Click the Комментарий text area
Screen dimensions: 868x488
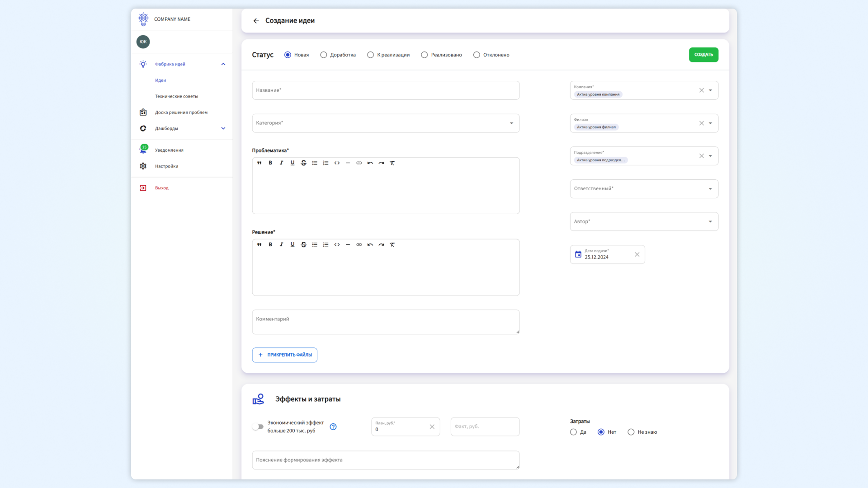click(x=386, y=322)
